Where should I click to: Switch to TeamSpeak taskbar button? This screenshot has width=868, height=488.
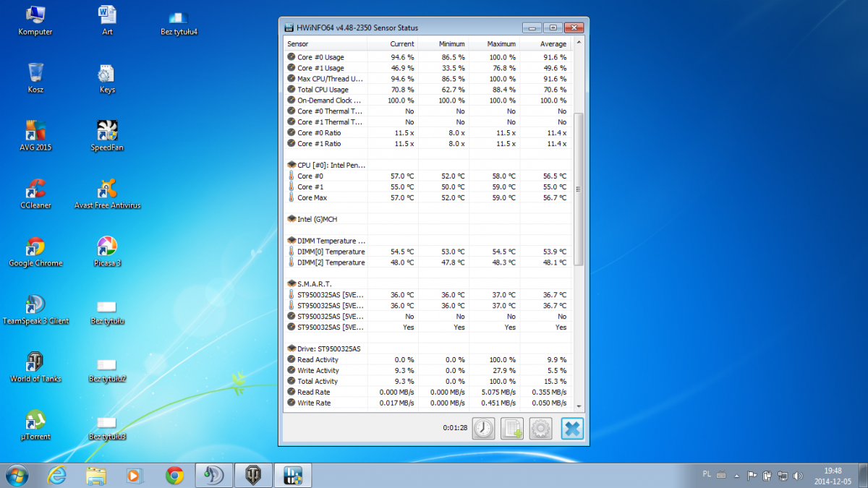[214, 475]
